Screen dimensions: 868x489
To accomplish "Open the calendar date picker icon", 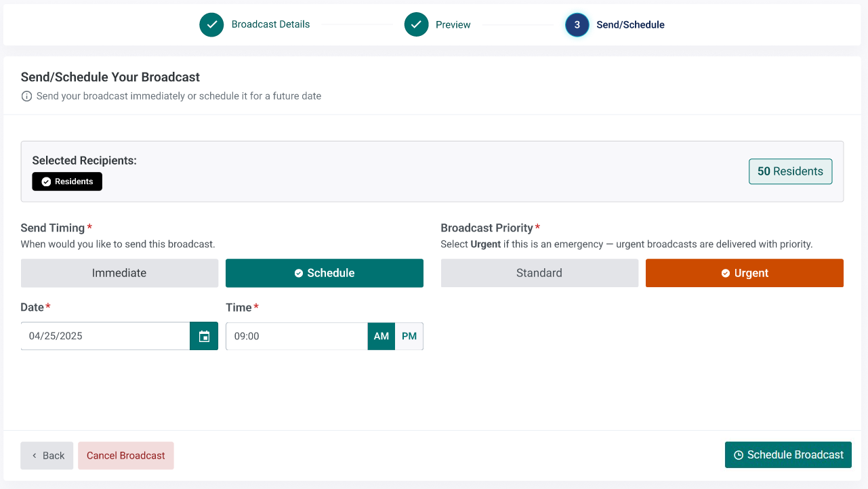I will [x=204, y=336].
